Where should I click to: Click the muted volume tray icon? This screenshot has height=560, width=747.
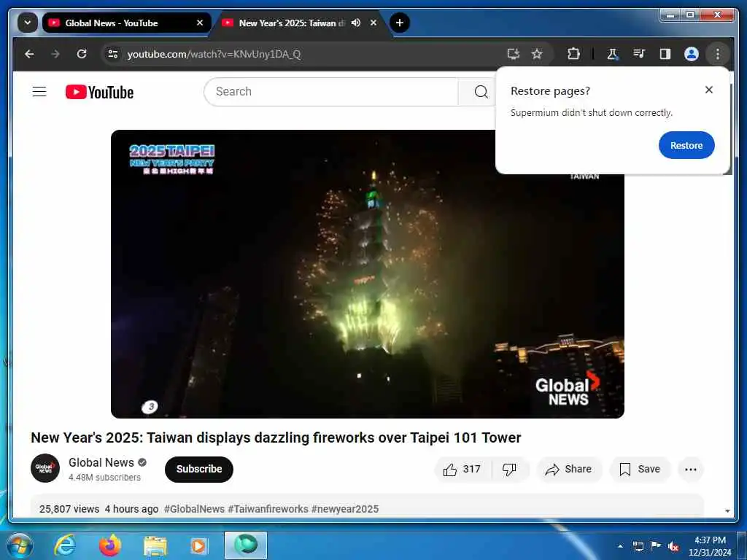coord(673,547)
